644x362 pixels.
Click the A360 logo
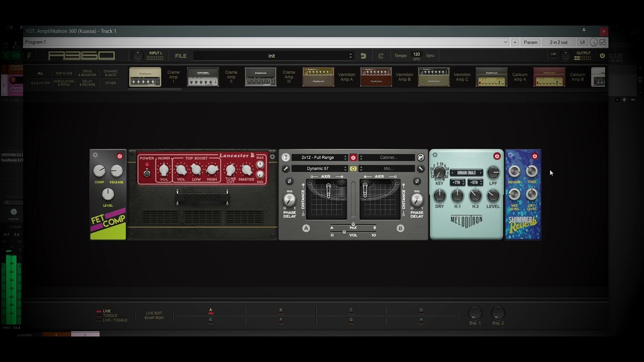pos(82,56)
